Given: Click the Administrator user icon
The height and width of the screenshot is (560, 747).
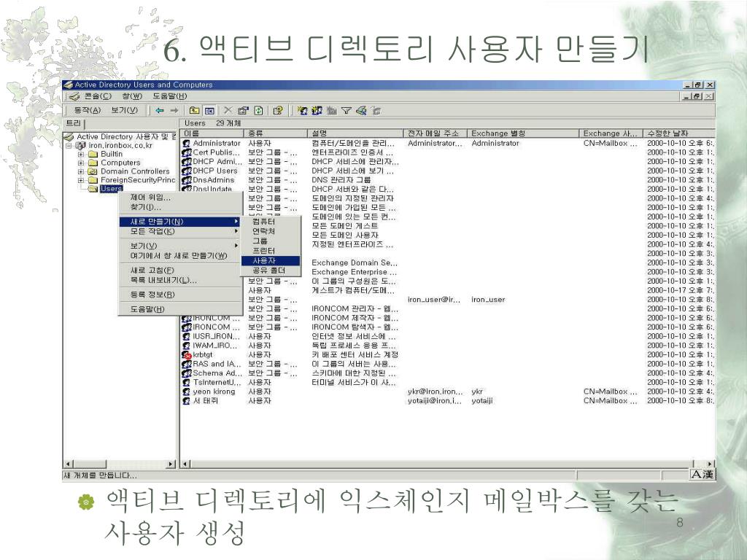Looking at the screenshot, I should 187,143.
